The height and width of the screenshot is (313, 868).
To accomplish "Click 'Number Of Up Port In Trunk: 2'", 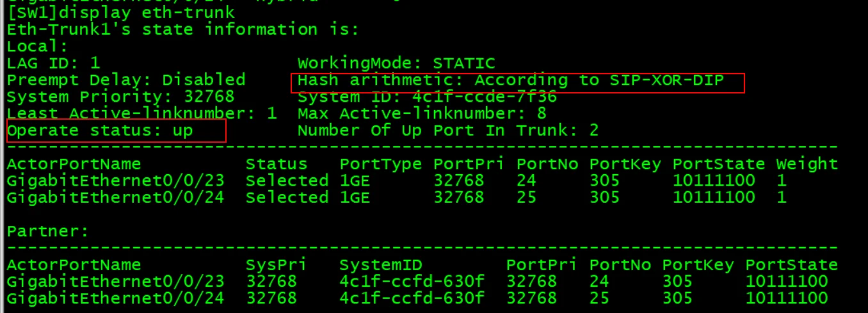I will (448, 131).
